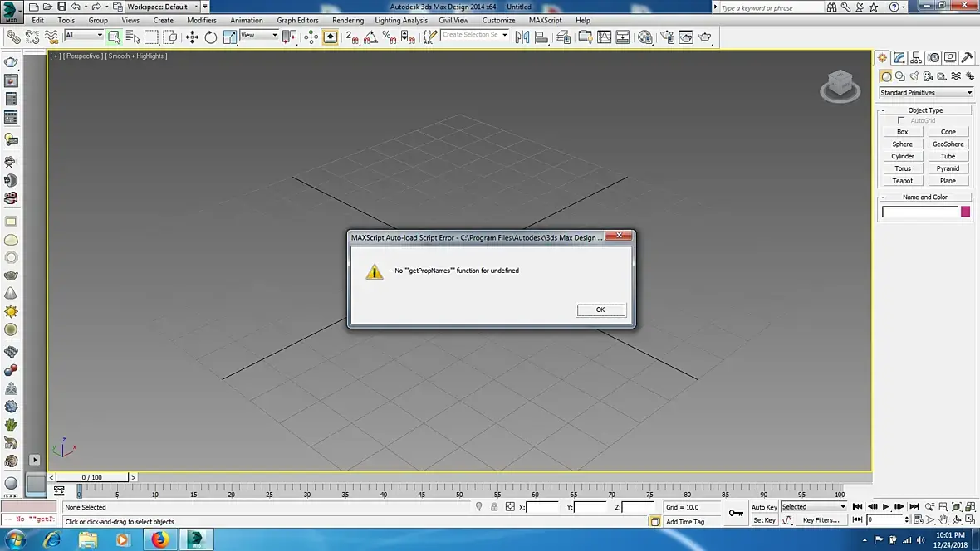Click the object name input field
This screenshot has height=551, width=980.
pyautogui.click(x=919, y=212)
